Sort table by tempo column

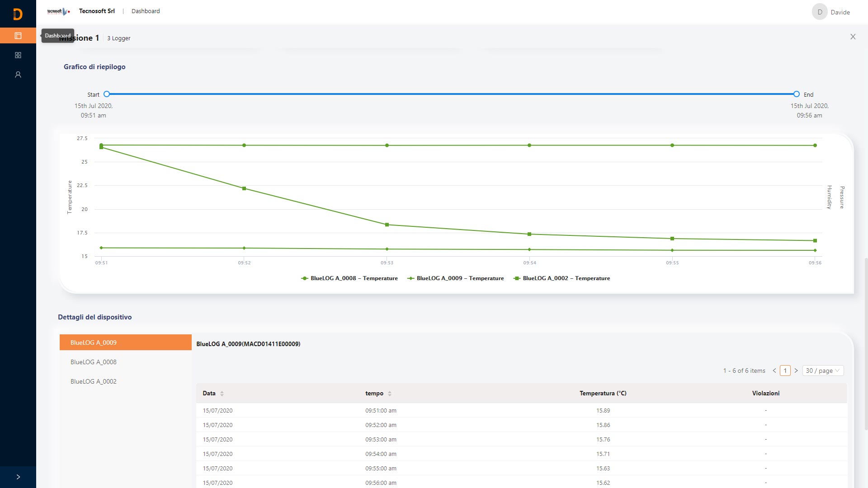(378, 394)
